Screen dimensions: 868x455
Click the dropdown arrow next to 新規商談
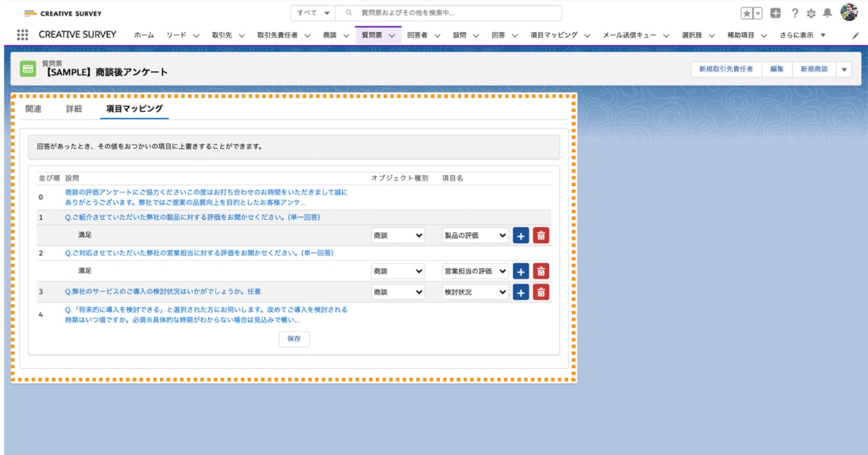click(x=845, y=69)
